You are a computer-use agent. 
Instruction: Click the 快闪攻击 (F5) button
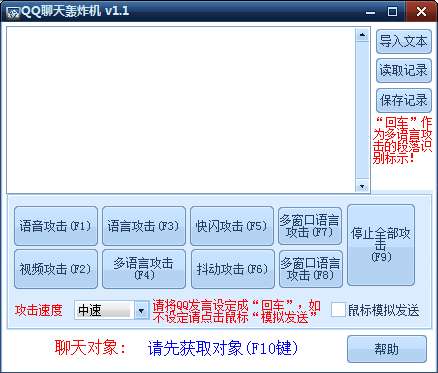coord(232,226)
